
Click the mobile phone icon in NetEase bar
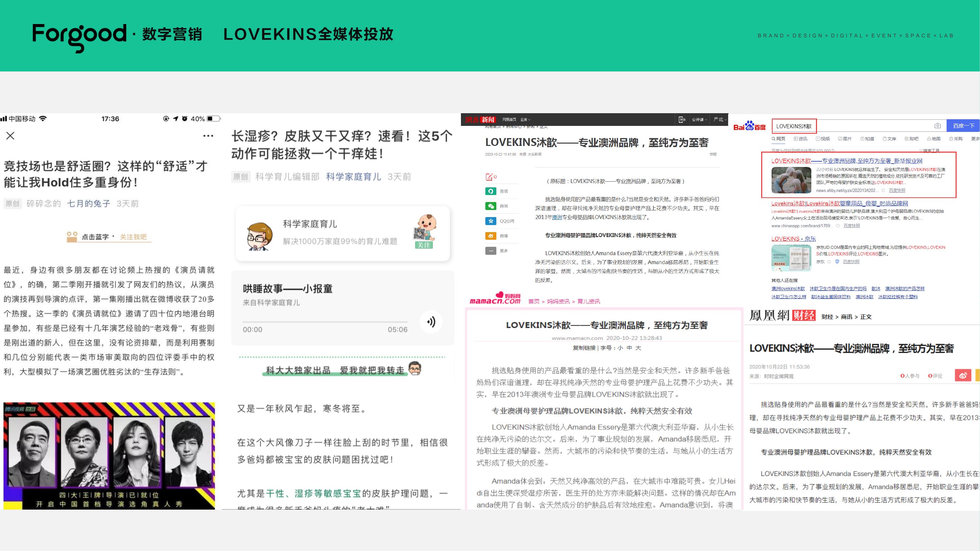pos(682,120)
